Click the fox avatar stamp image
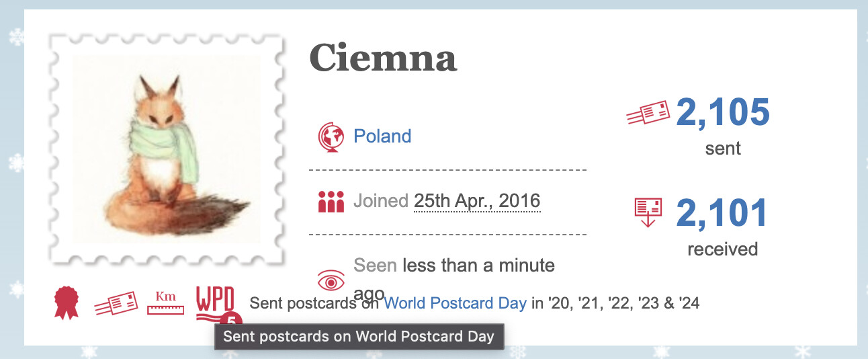The image size is (868, 359). click(167, 149)
